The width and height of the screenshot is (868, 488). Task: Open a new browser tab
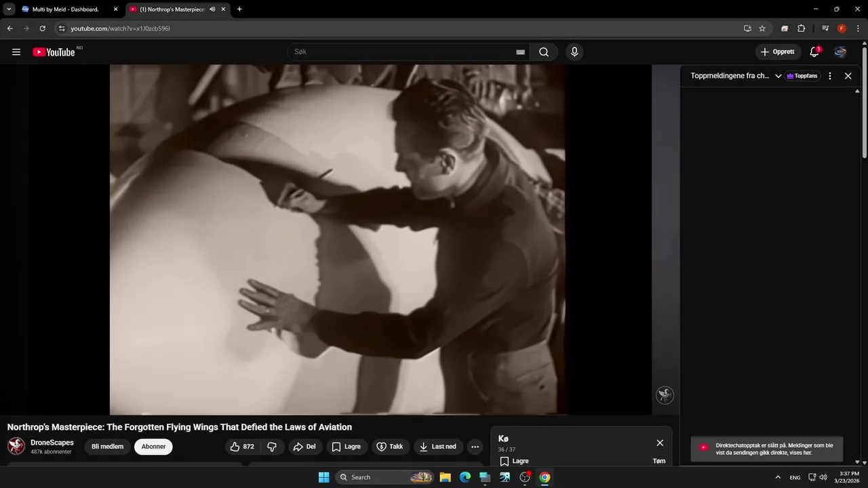click(x=239, y=9)
